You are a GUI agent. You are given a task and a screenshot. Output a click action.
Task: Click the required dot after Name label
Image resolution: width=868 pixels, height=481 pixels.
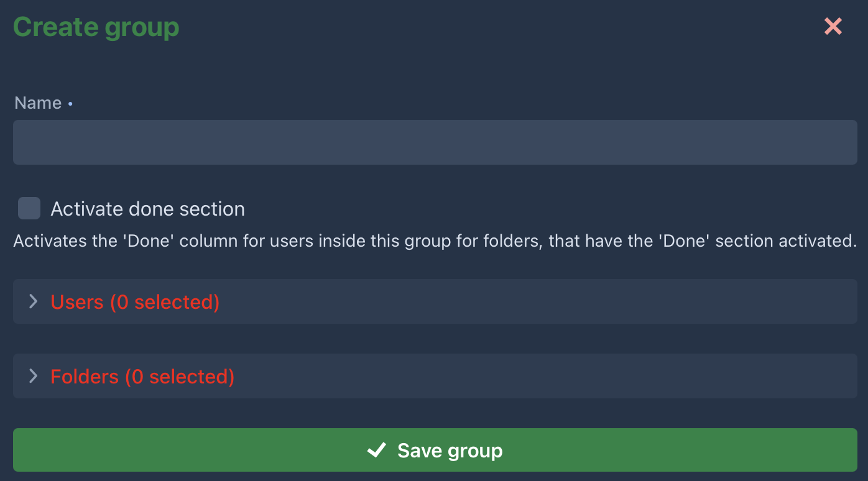70,104
